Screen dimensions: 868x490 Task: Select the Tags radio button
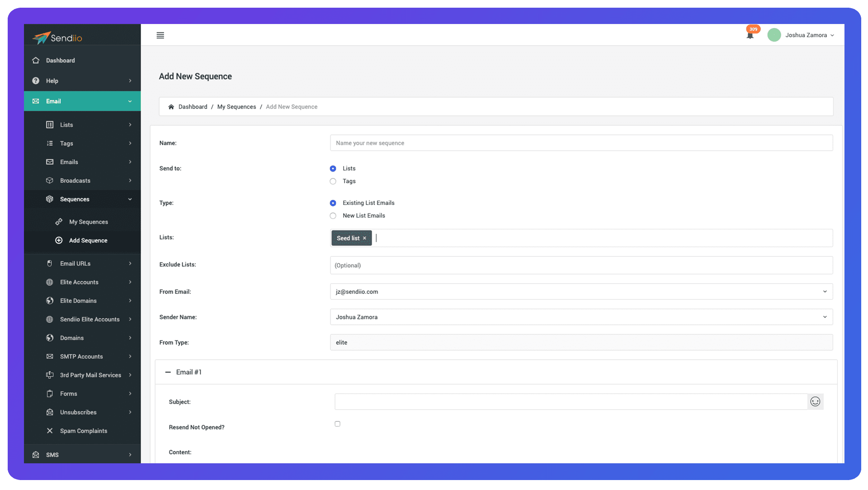pyautogui.click(x=333, y=181)
